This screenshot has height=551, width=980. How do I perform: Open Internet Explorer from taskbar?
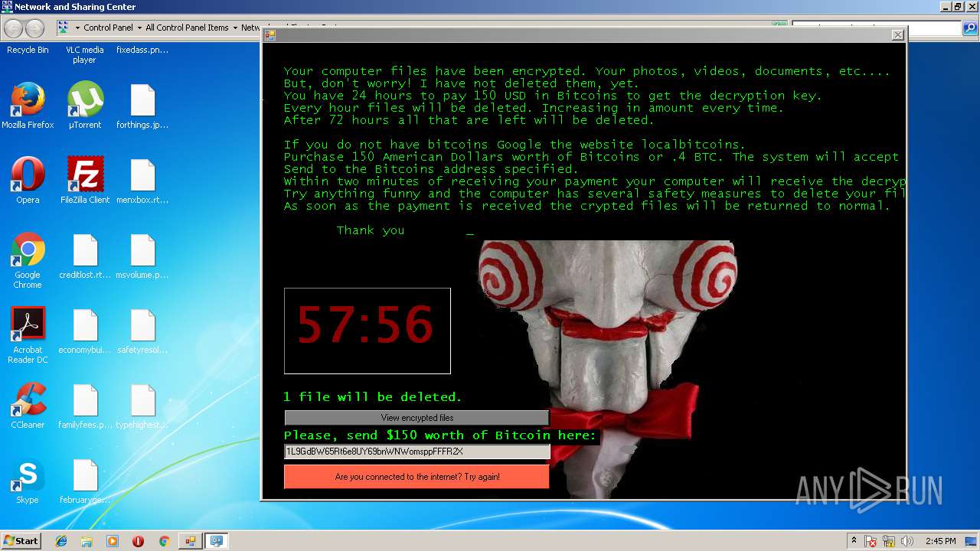click(x=61, y=541)
